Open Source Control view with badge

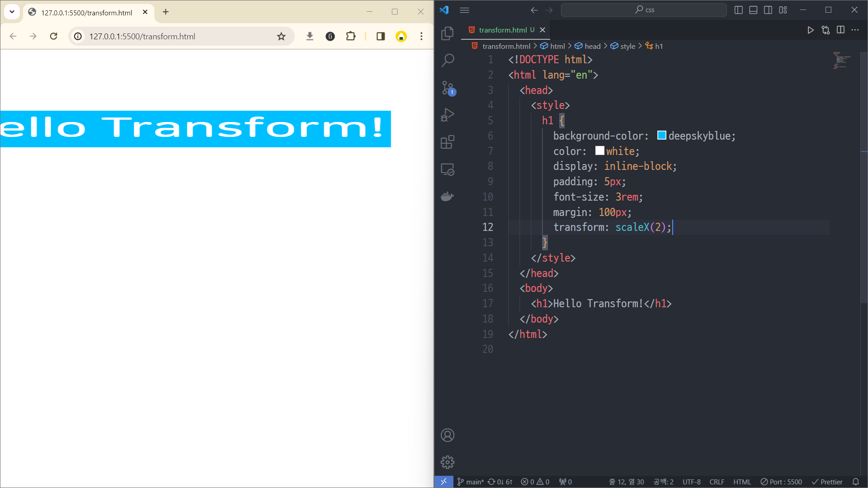(447, 88)
